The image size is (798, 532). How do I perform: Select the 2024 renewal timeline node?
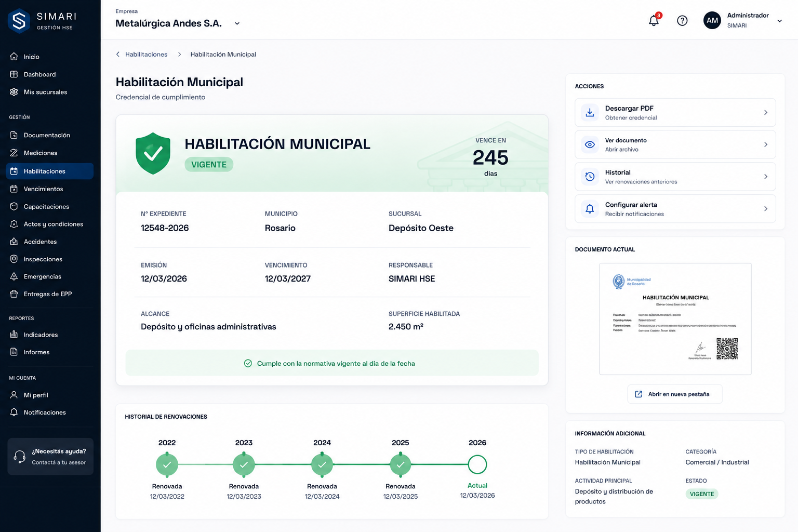[322, 464]
